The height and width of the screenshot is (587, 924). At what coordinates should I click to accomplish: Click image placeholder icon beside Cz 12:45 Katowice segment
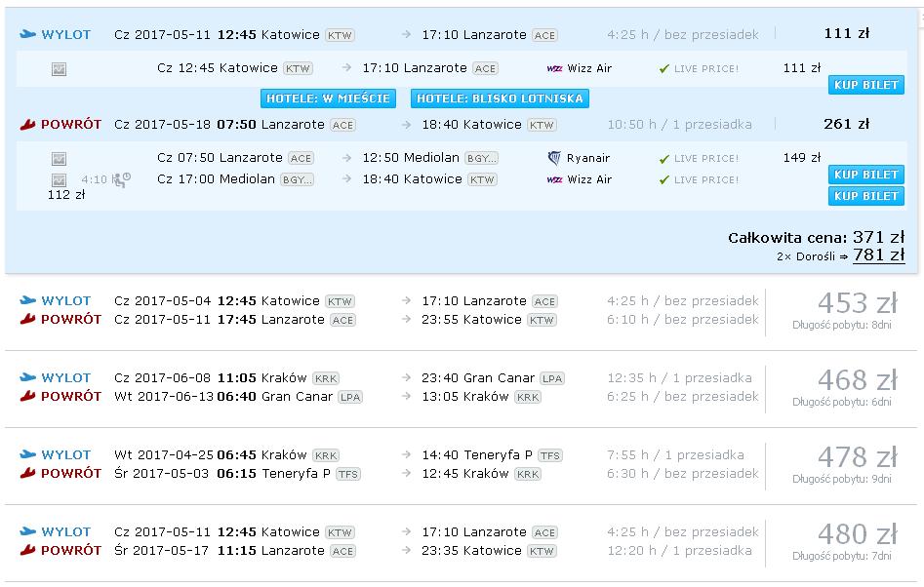tap(59, 69)
